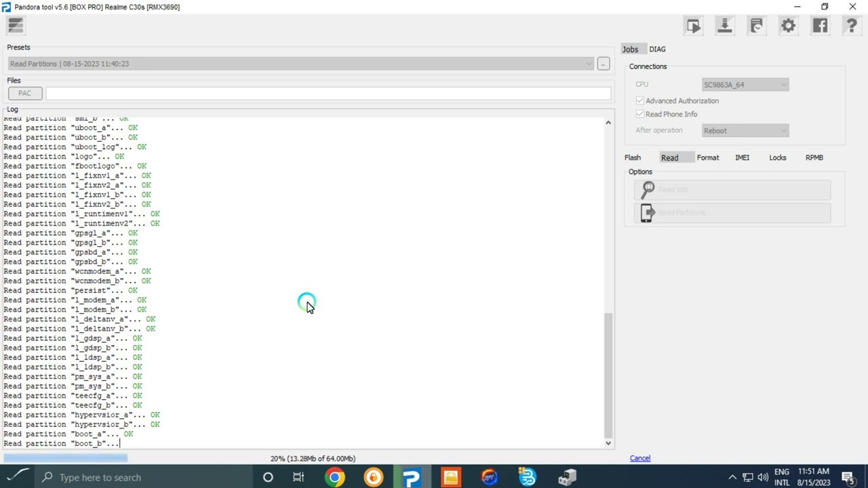Screen dimensions: 868x488
Task: Open Cortana circle icon on taskbar
Action: point(268,477)
